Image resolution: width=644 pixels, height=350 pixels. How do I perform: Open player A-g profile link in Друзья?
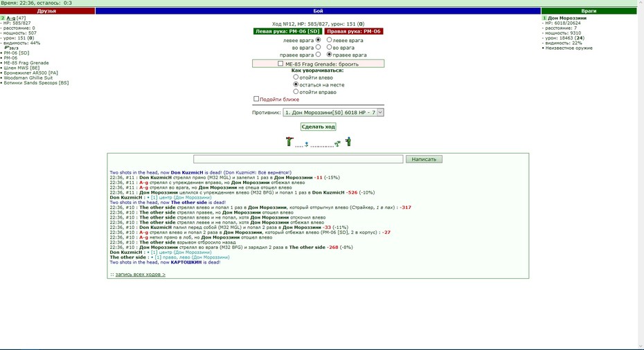(x=10, y=18)
